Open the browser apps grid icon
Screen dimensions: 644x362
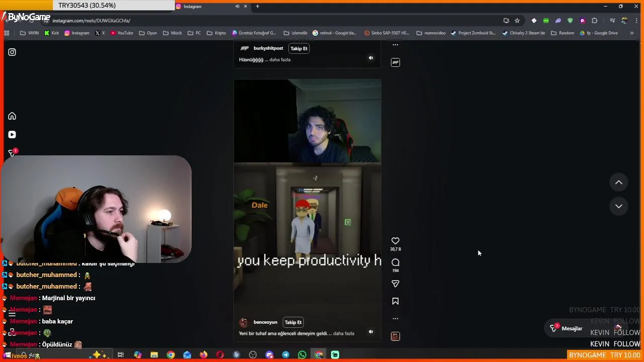tap(7, 33)
